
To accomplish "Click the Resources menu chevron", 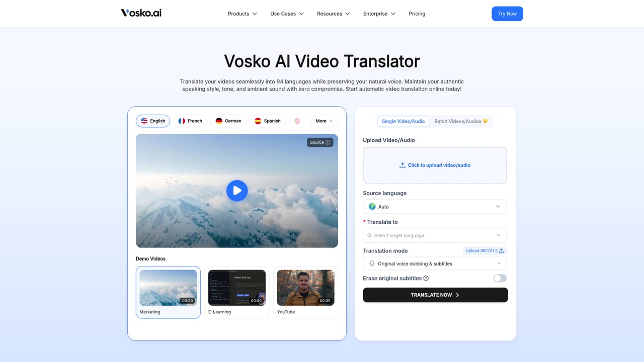I will (348, 14).
